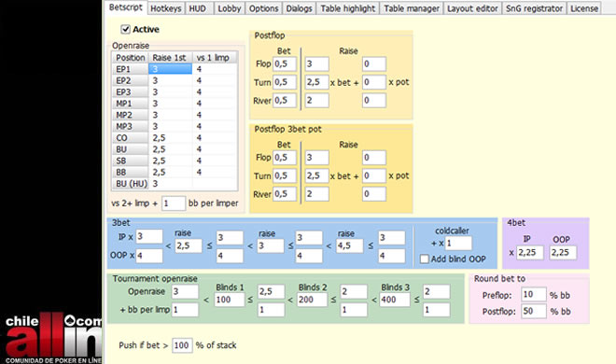
Task: Edit the coldcaller + x field
Action: pyautogui.click(x=458, y=244)
